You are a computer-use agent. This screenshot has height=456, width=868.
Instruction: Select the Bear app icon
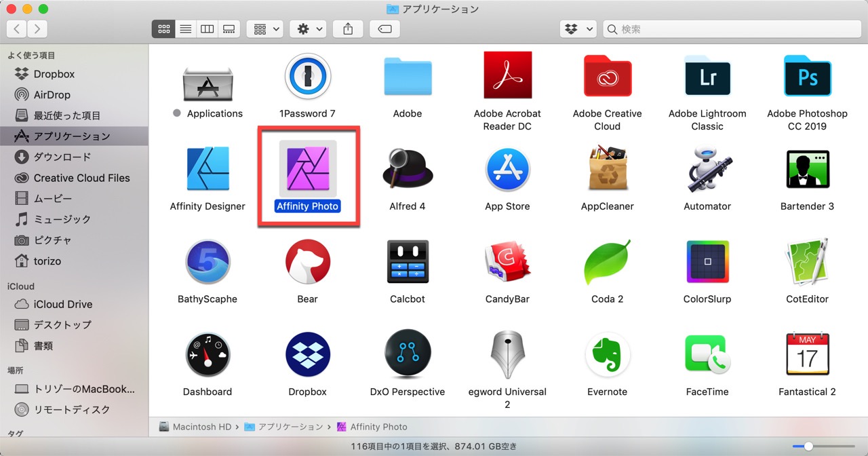point(307,261)
